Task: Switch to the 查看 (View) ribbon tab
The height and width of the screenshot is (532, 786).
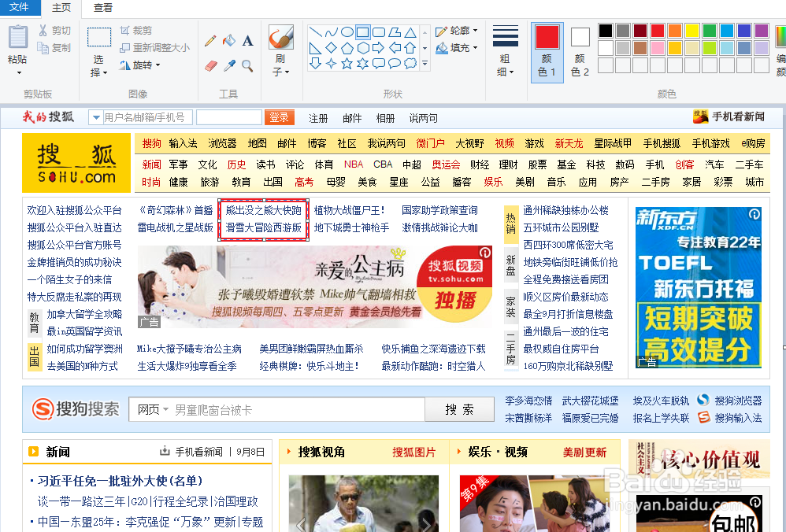Action: pos(102,8)
